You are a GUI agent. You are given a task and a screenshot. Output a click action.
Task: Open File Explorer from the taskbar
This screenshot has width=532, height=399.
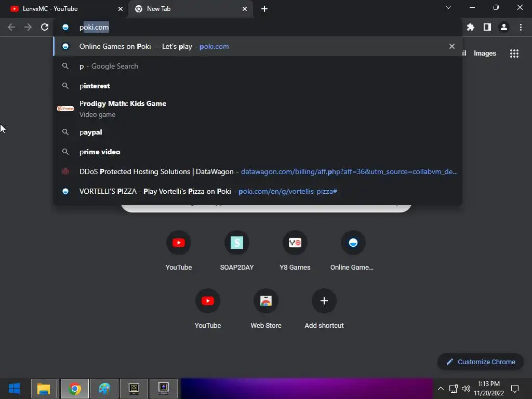click(x=44, y=389)
